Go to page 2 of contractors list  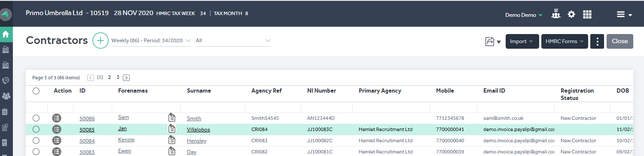coord(110,78)
